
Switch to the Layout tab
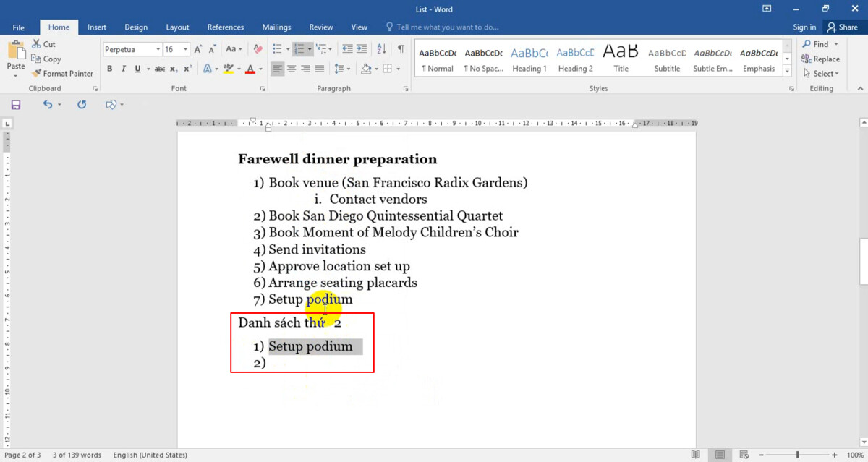pyautogui.click(x=177, y=27)
